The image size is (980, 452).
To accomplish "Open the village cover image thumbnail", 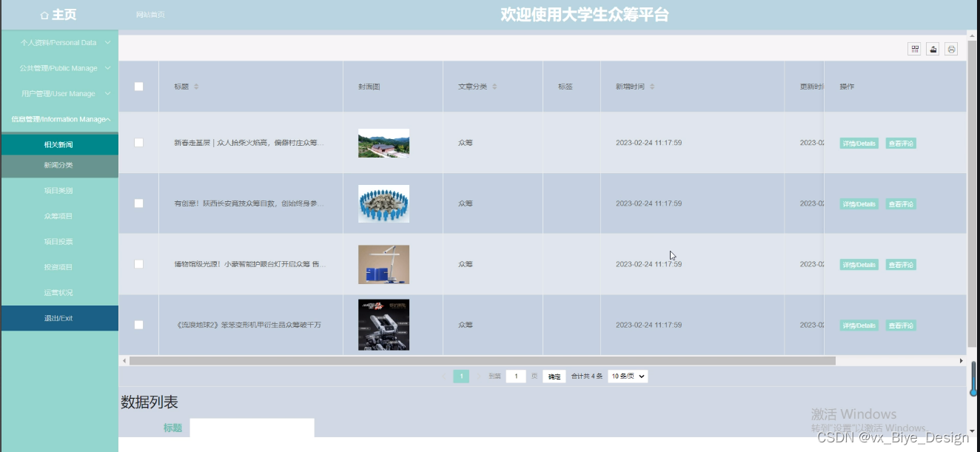I will (x=383, y=143).
